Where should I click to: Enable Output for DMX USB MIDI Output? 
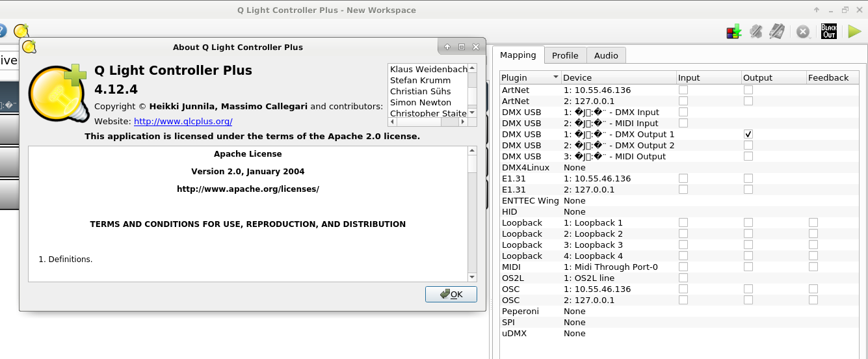[748, 156]
